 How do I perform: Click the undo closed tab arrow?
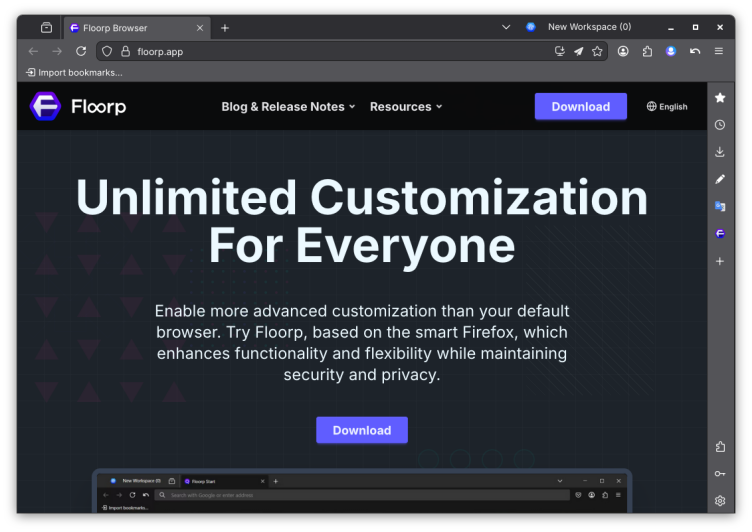pos(695,51)
